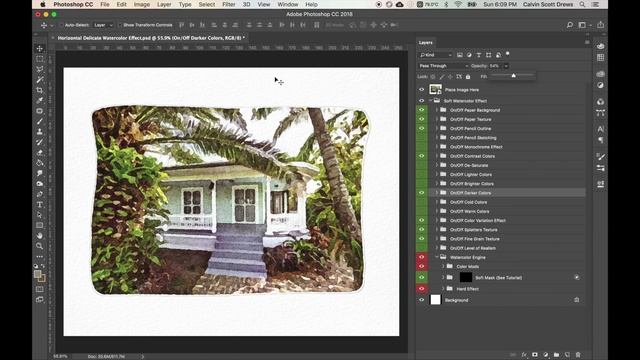
Task: Open the Layer menu
Action: [164, 4]
